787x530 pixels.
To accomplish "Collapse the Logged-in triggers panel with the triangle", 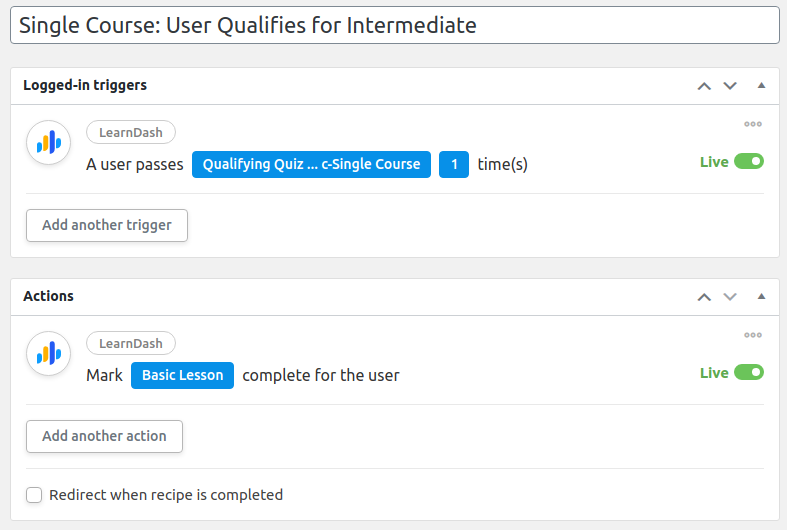I will tap(761, 86).
